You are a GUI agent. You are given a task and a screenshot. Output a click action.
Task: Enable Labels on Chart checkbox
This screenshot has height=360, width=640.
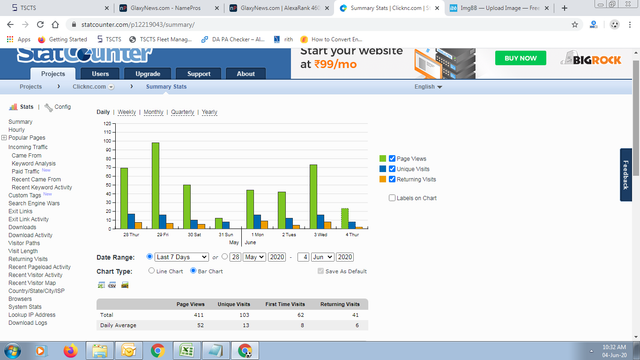coord(392,198)
